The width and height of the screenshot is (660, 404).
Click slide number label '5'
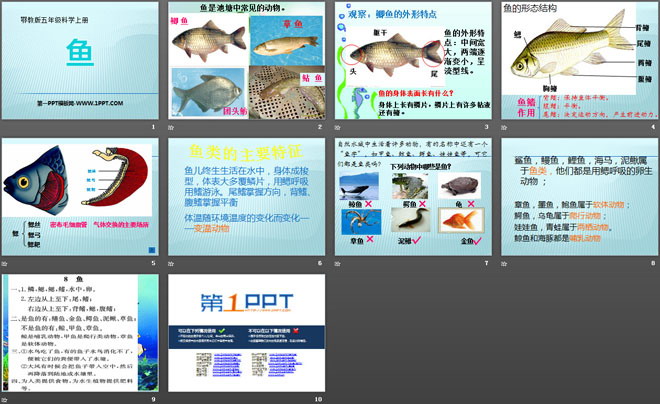[153, 263]
